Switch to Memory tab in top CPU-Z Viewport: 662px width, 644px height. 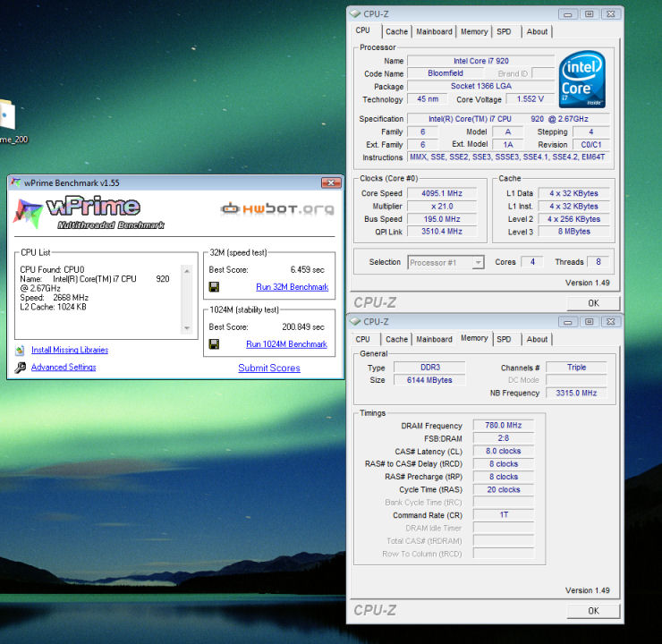474,31
